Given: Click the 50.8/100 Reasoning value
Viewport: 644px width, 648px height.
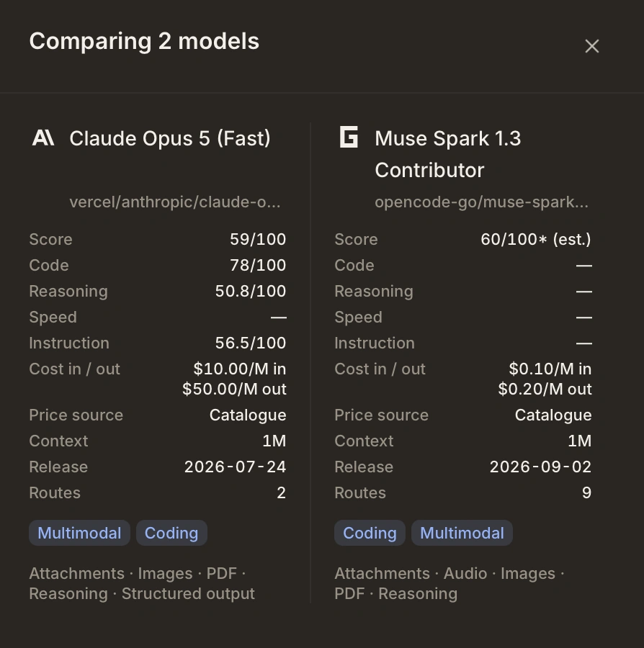Looking at the screenshot, I should coord(251,292).
